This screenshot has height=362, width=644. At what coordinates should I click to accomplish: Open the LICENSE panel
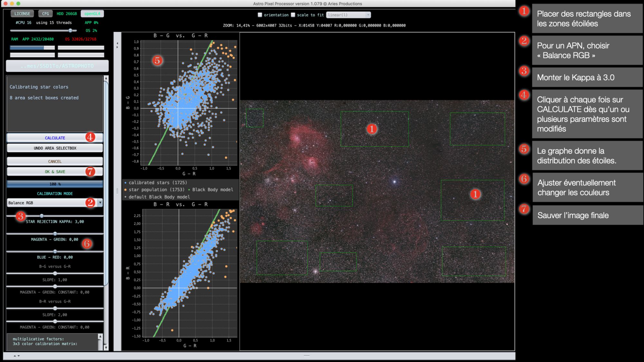[x=22, y=14]
